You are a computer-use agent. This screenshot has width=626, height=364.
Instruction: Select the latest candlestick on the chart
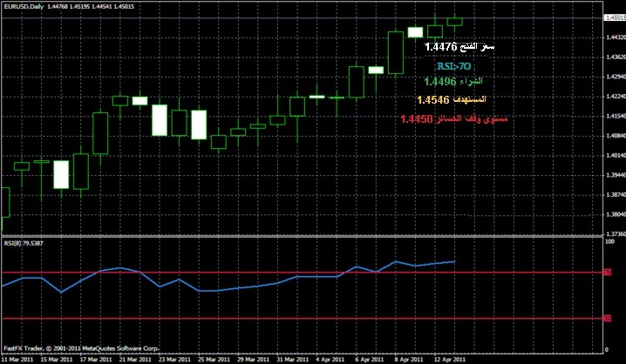tap(454, 20)
